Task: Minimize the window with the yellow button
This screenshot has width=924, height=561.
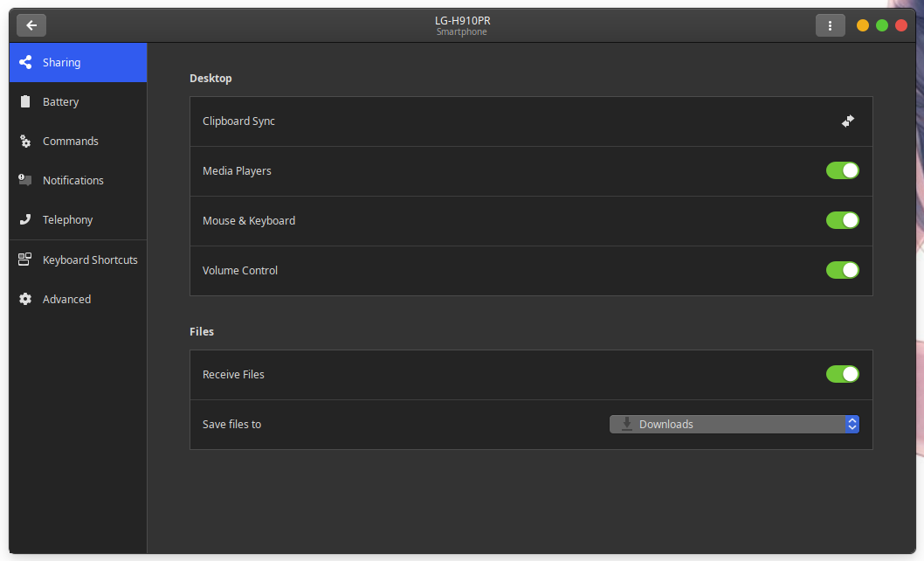Action: 863,25
